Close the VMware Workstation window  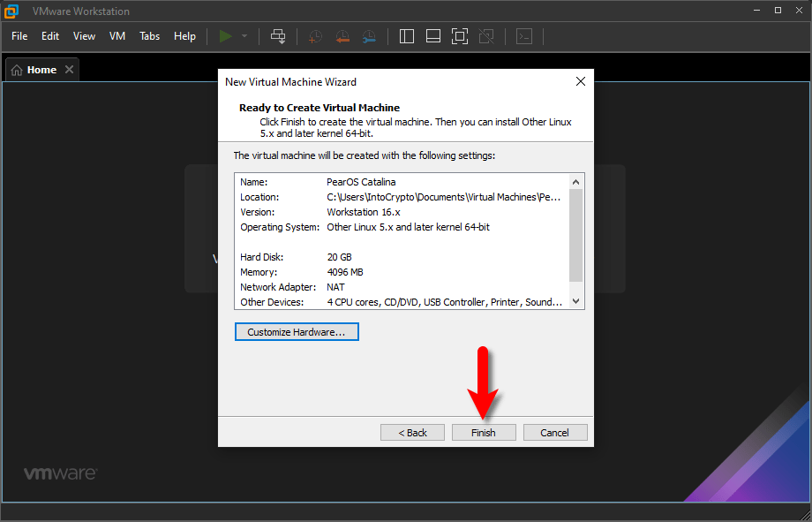(x=799, y=11)
